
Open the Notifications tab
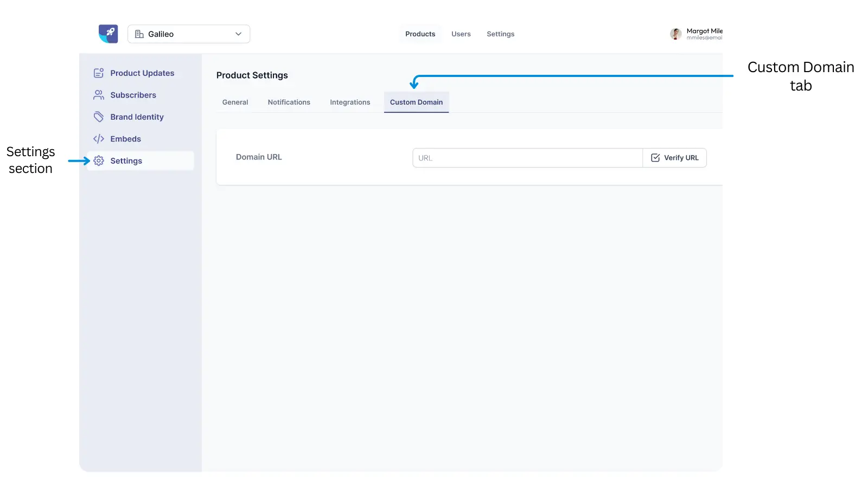pyautogui.click(x=289, y=102)
